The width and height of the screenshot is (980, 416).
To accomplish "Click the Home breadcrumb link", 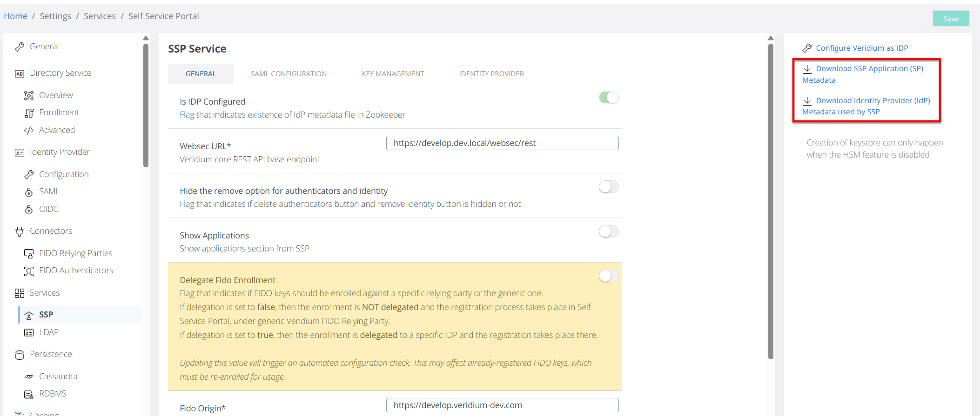I will (x=15, y=16).
